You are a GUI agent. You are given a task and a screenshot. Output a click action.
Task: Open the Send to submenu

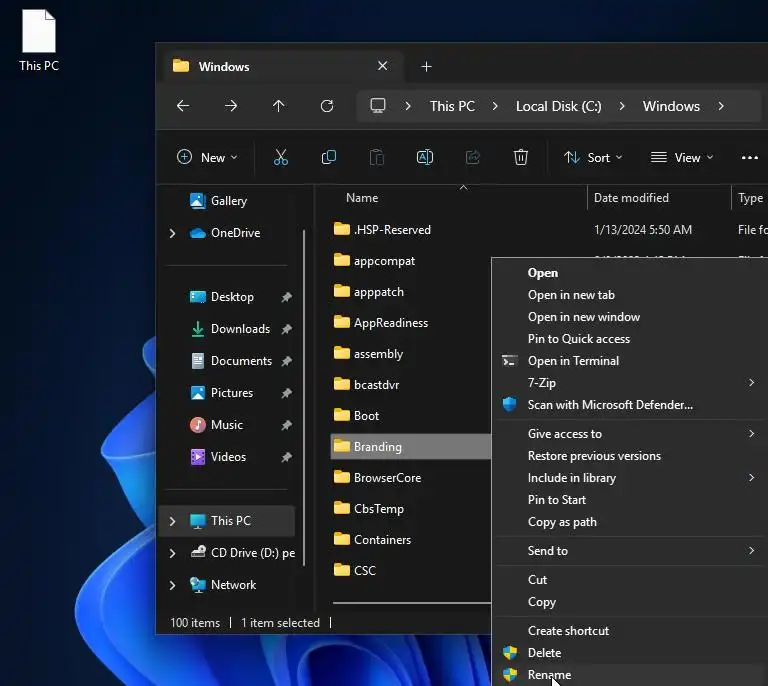click(631, 551)
